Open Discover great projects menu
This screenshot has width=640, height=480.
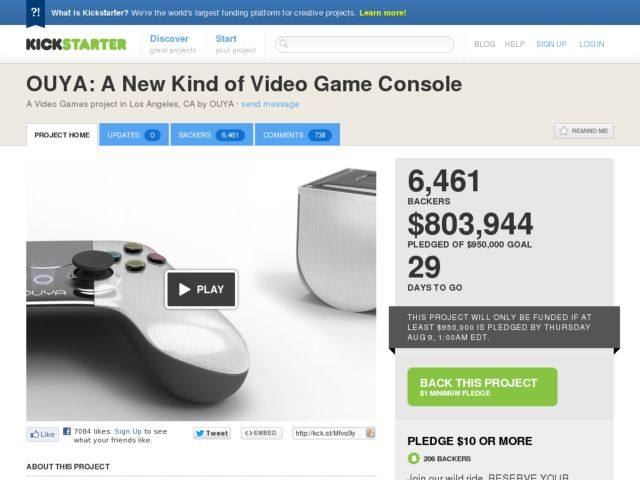(173, 44)
